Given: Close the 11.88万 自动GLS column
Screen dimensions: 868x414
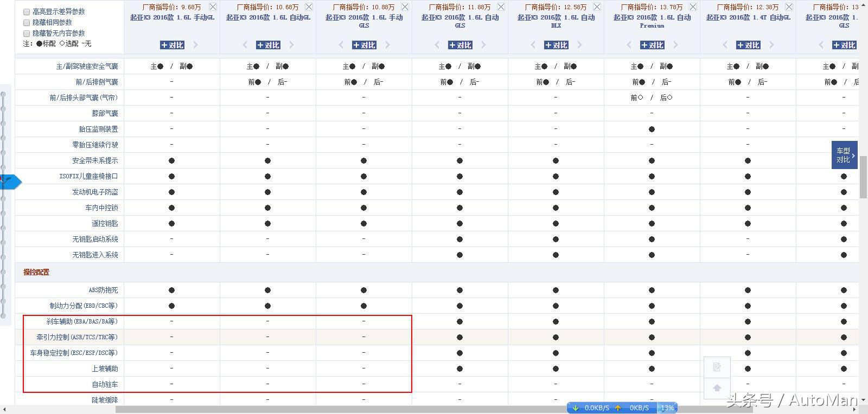Looking at the screenshot, I should (501, 7).
